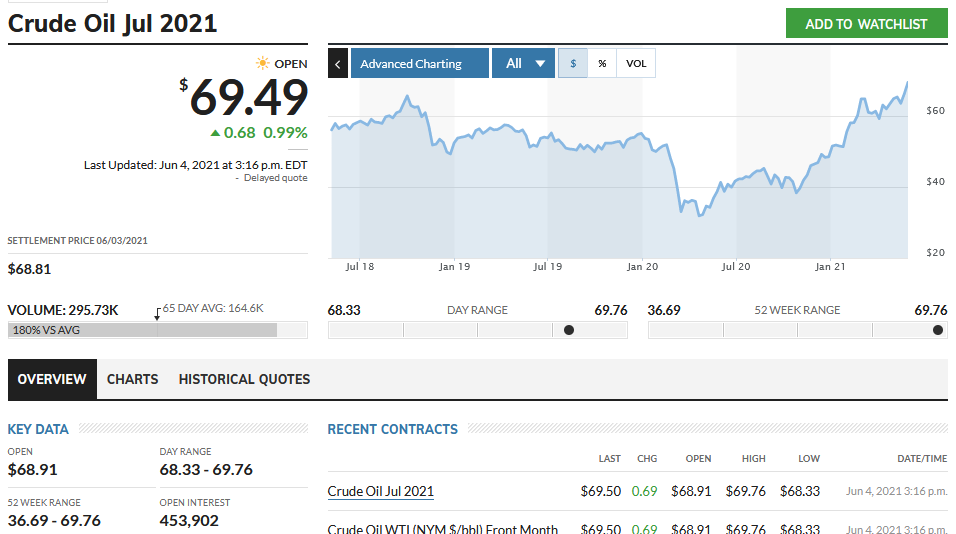
Task: Click the 0.99% percent change
Action: coord(285,133)
